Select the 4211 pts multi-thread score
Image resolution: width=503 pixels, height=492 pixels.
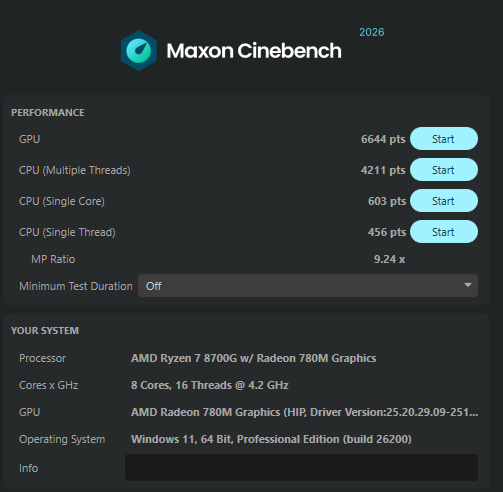[383, 170]
